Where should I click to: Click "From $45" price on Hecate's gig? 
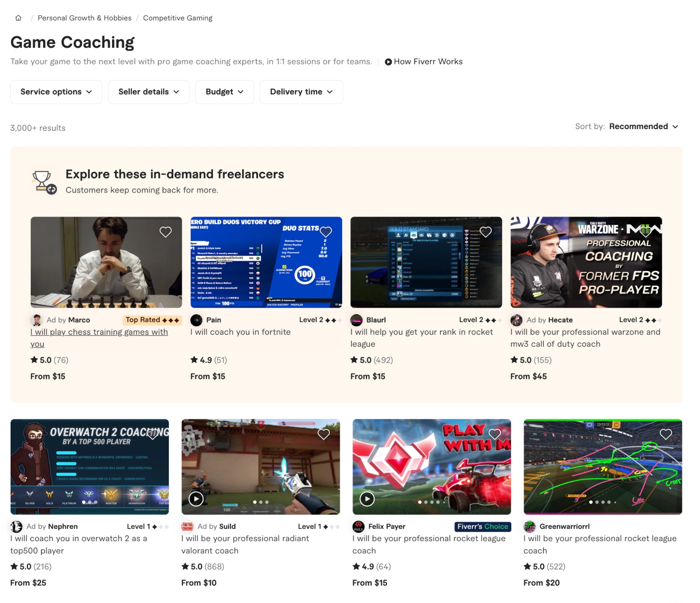pyautogui.click(x=528, y=376)
